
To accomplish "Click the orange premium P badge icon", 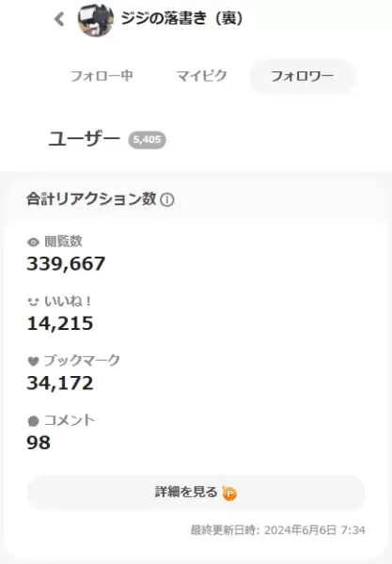I will 229,493.
